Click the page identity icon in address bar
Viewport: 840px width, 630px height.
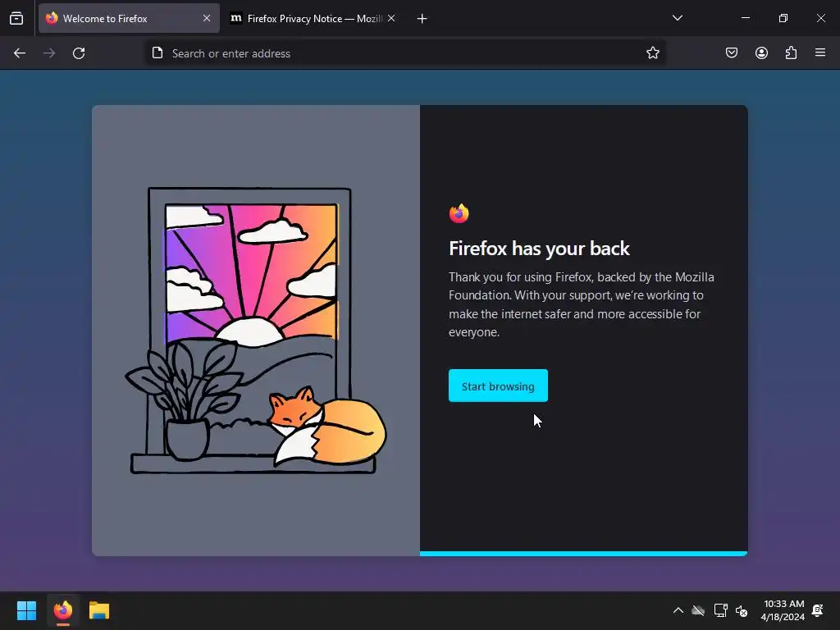[157, 53]
